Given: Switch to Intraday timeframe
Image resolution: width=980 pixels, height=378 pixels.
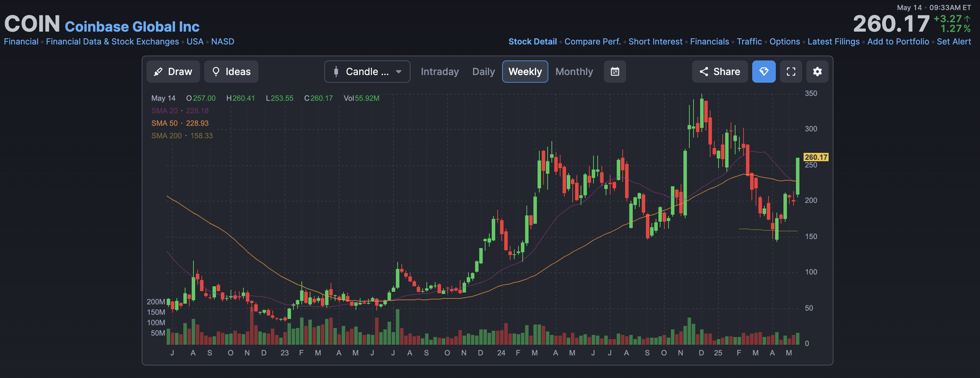Looking at the screenshot, I should tap(439, 72).
